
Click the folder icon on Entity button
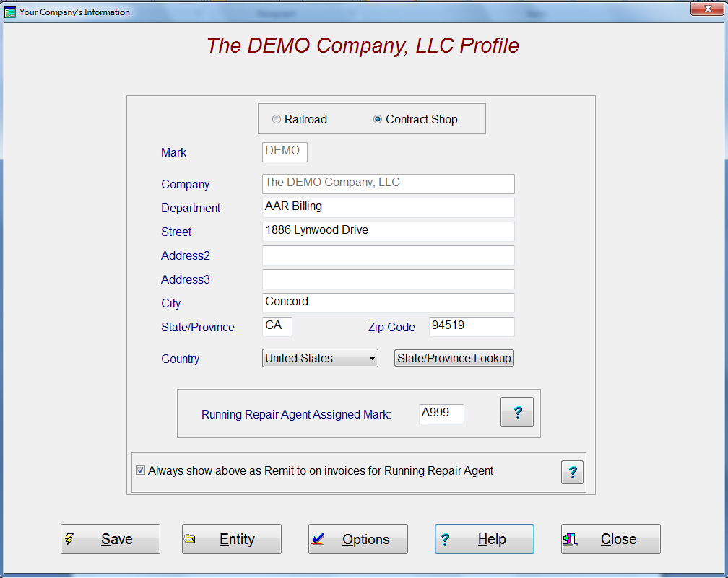[190, 539]
